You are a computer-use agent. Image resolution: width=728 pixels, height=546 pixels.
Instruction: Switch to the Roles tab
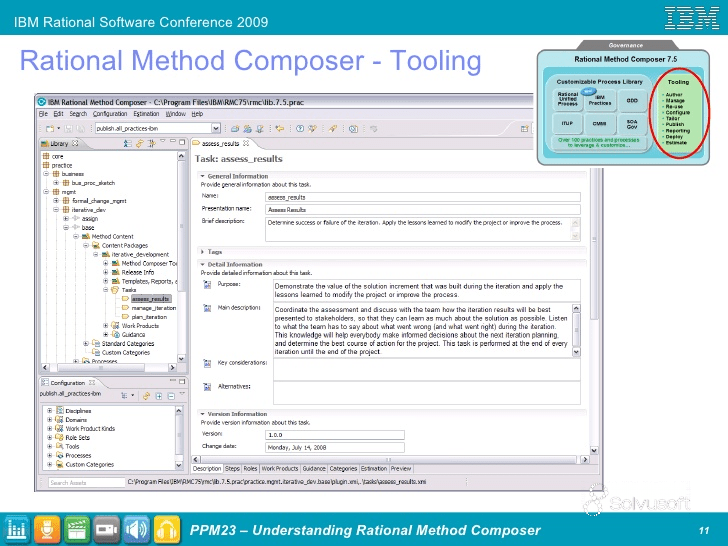click(250, 469)
